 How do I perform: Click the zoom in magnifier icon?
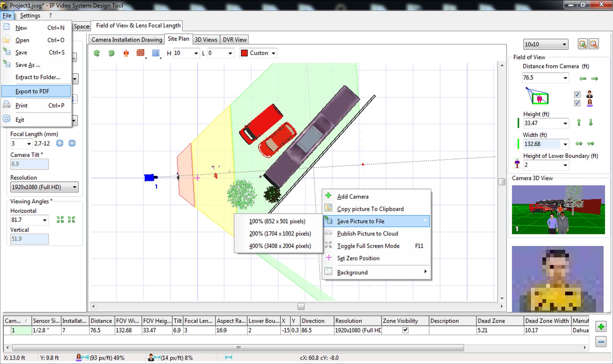coord(583,44)
